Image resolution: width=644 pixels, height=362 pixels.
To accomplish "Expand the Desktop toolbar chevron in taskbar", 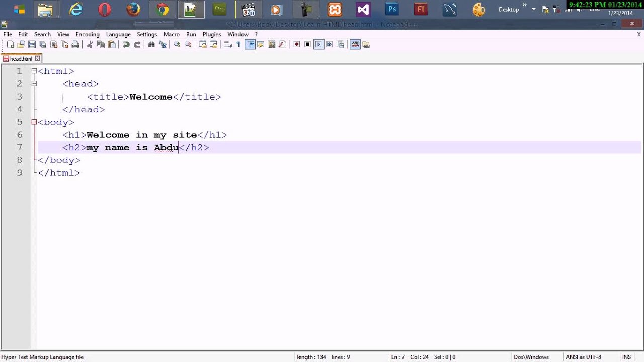I will (525, 6).
